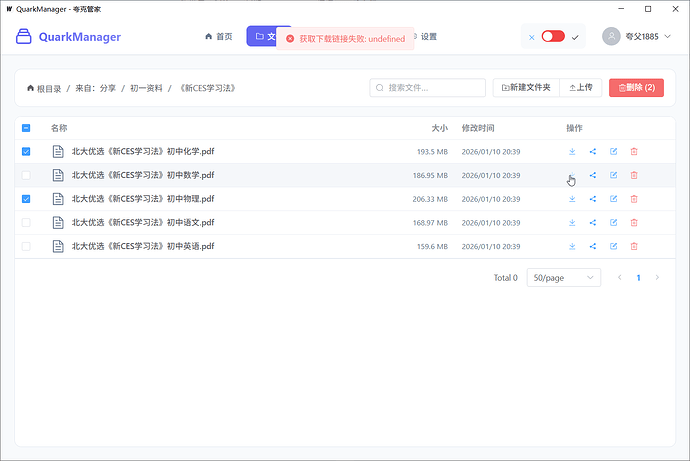Share the 初中化学.pdf file

[x=593, y=151]
